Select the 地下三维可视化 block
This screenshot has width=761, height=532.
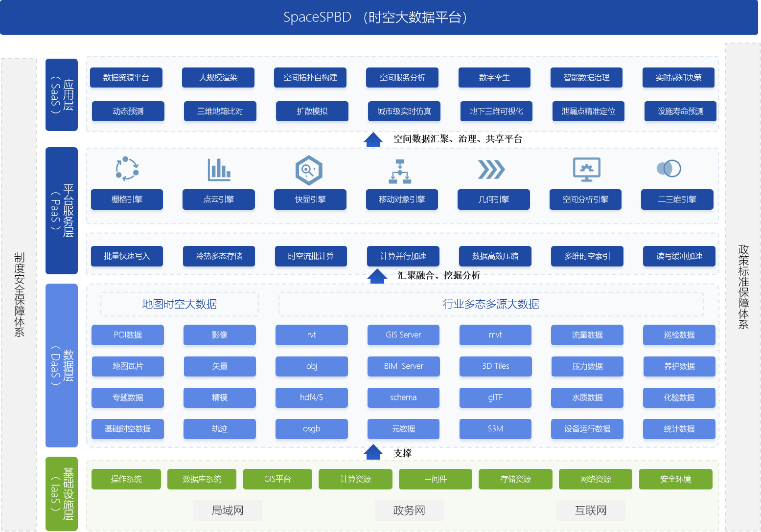[x=496, y=111]
